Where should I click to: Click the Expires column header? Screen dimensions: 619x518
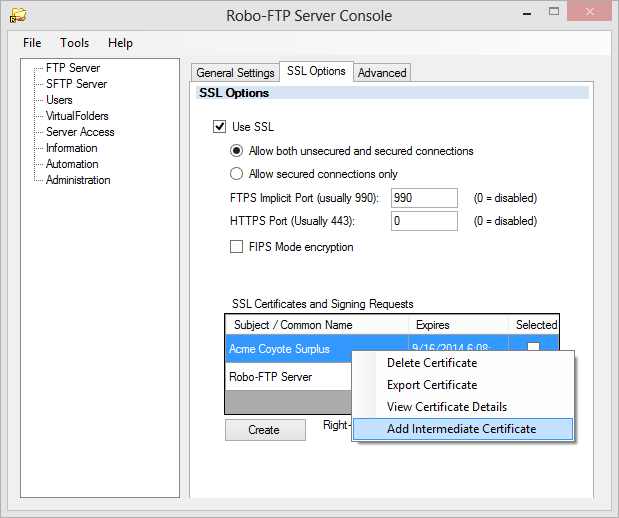pyautogui.click(x=458, y=325)
